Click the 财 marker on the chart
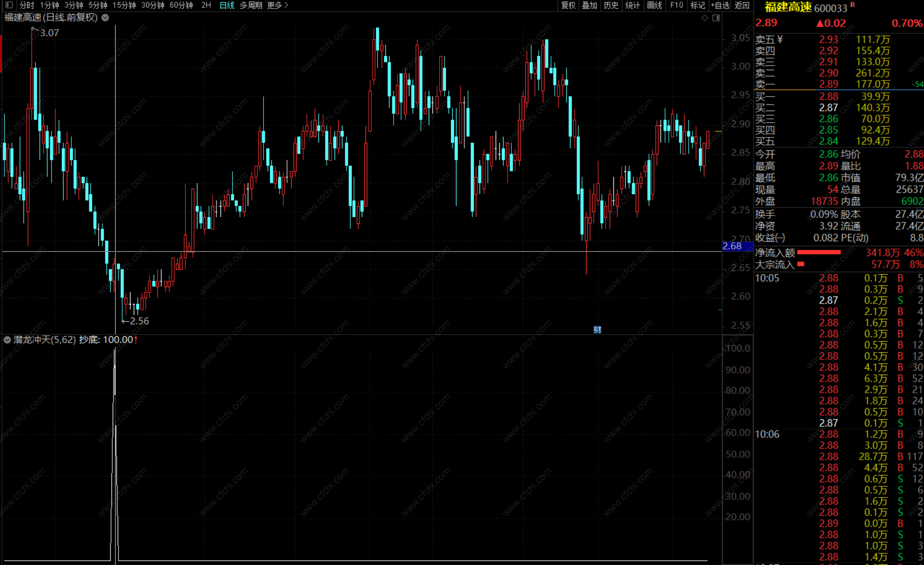 click(597, 330)
